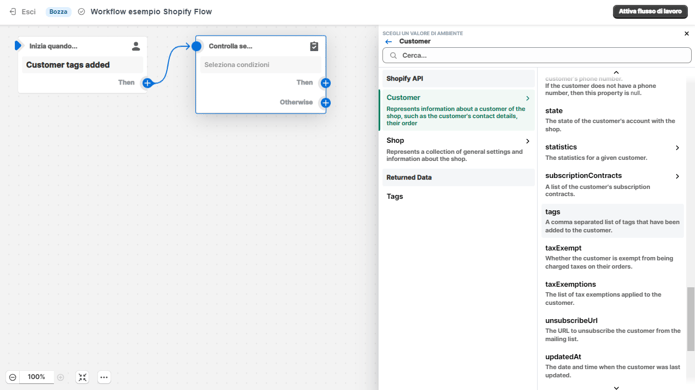Select the 'taxExemptions' property
The width and height of the screenshot is (695, 390).
coord(613,293)
